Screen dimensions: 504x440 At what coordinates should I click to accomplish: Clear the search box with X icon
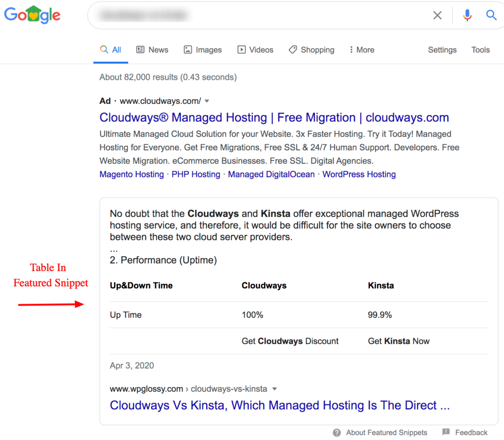(x=437, y=15)
